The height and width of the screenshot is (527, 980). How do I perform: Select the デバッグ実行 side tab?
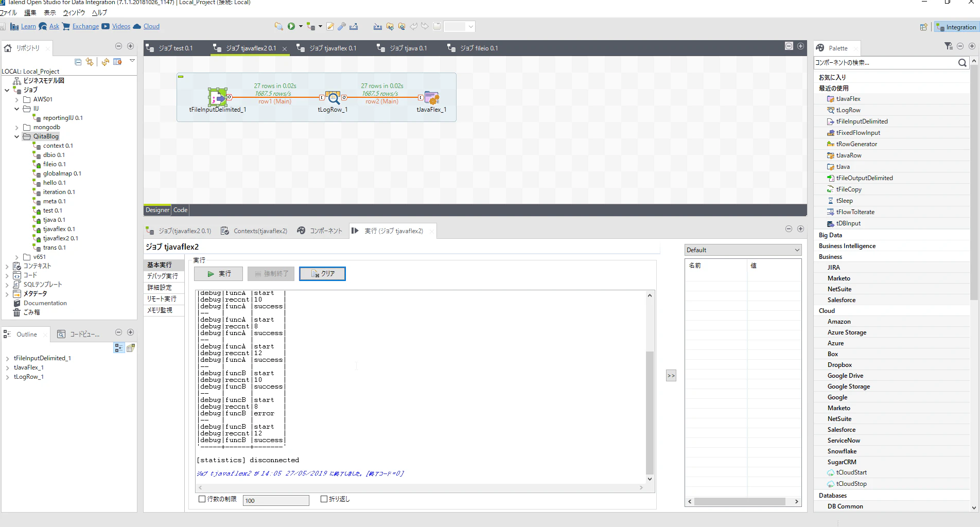tap(164, 276)
